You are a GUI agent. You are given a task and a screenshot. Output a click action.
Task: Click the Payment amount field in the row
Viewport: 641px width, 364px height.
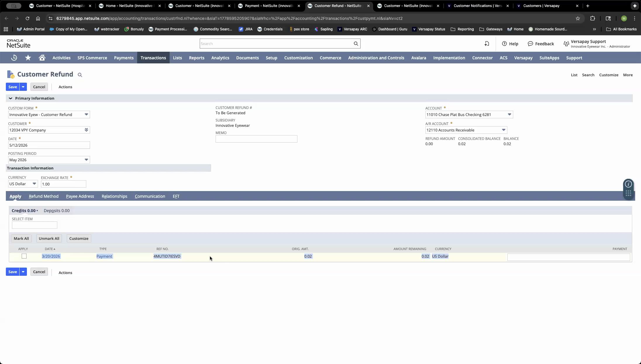pyautogui.click(x=568, y=257)
